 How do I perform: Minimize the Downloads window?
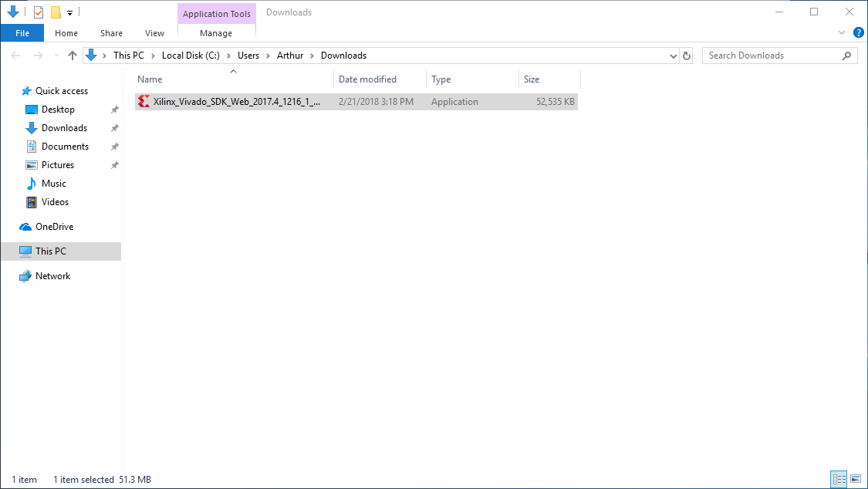pyautogui.click(x=778, y=12)
